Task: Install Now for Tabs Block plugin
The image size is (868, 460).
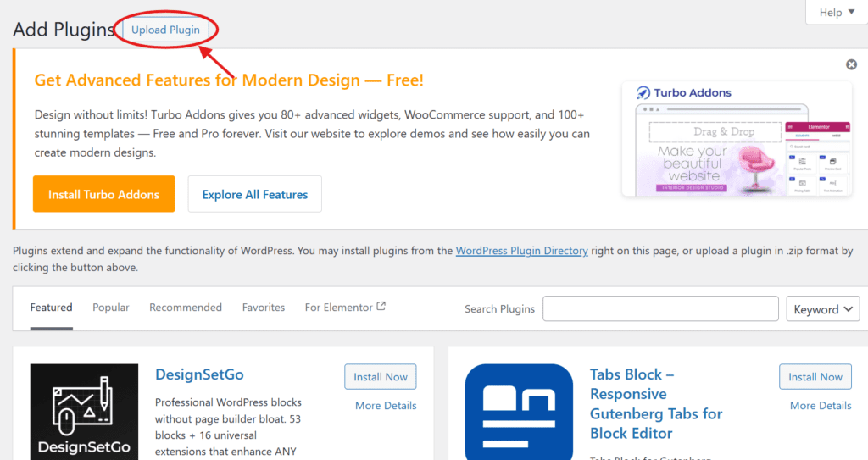Action: click(815, 377)
